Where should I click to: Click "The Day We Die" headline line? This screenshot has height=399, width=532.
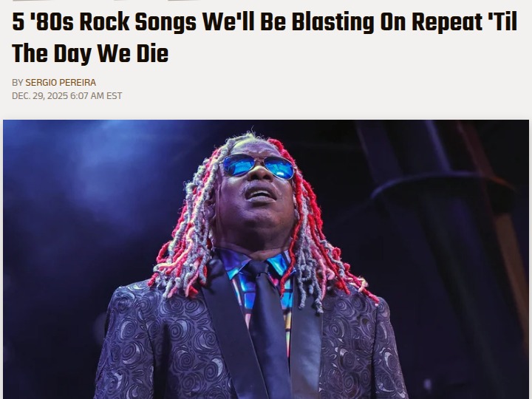point(90,54)
